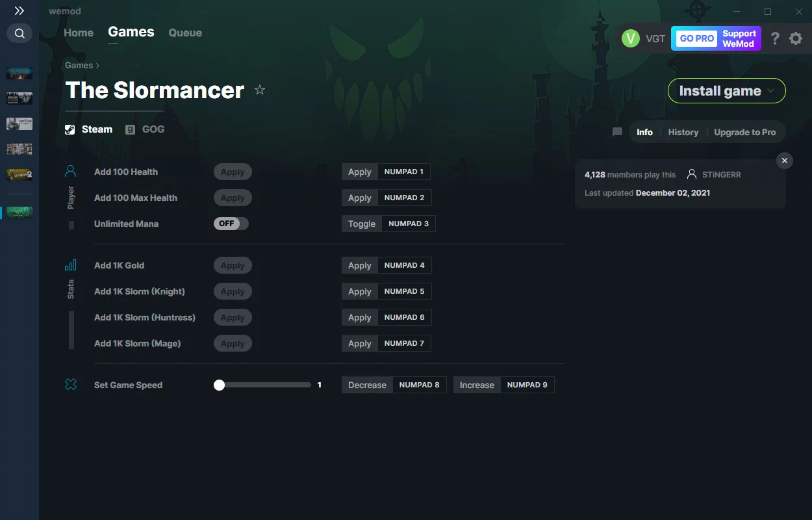This screenshot has height=520, width=812.
Task: Change the NUMPAD 1 hotkey binding
Action: pos(404,172)
